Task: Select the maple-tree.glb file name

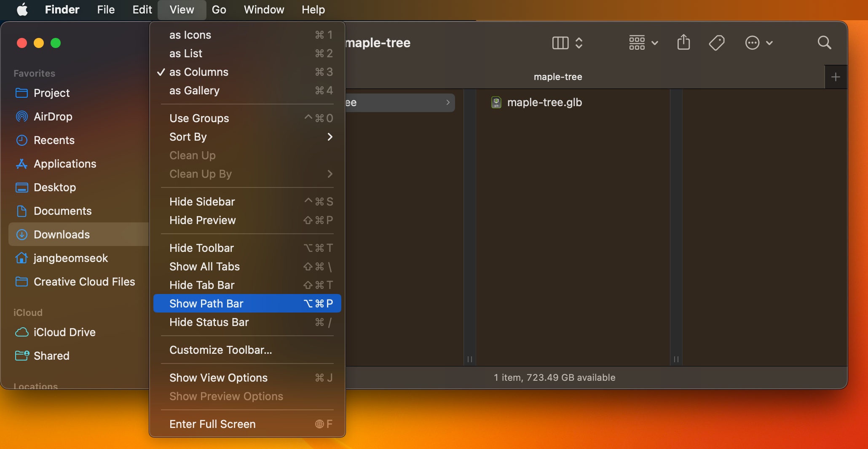Action: pos(544,102)
